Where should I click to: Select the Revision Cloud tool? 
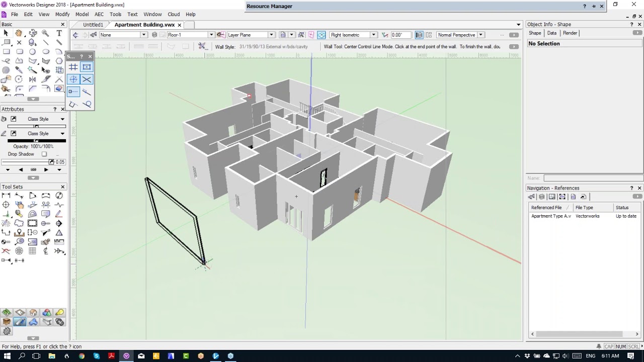click(19, 223)
